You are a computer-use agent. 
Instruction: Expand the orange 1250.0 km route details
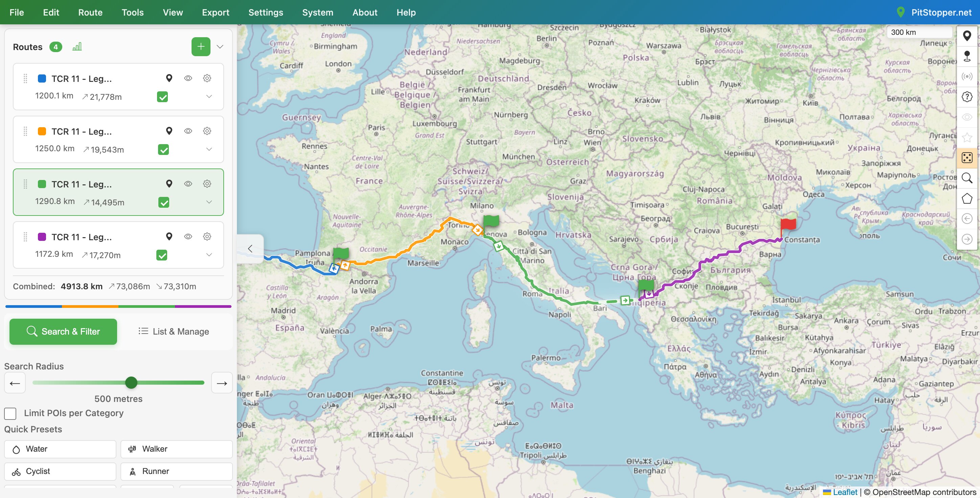point(209,150)
